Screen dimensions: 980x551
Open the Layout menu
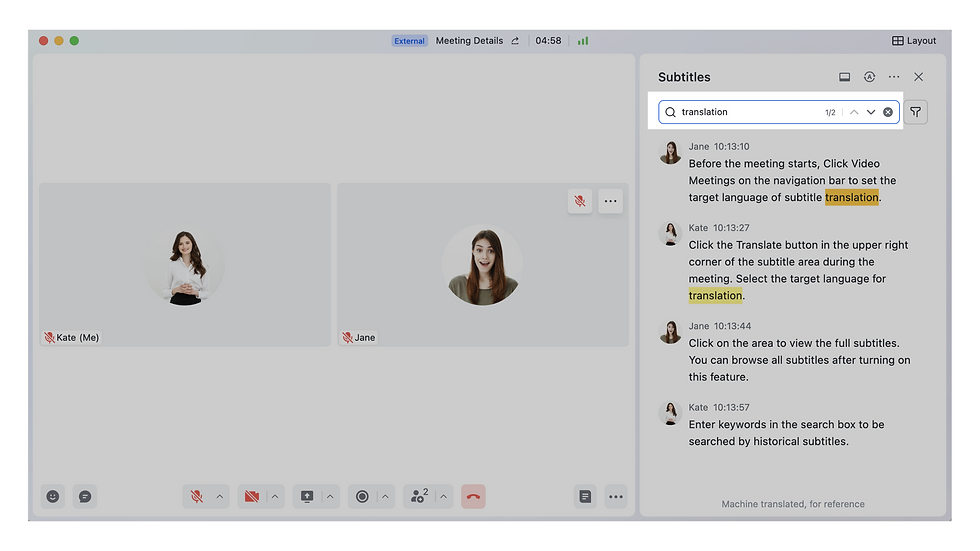pos(914,41)
